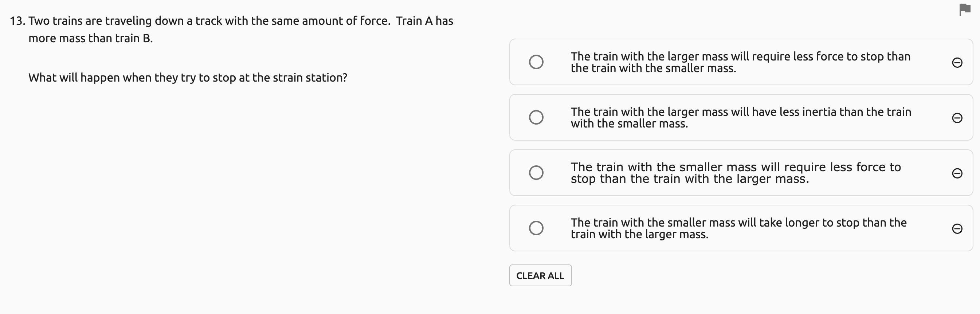Click answer text 'smaller mass will take longer to stop'
This screenshot has height=314, width=980.
tap(738, 228)
